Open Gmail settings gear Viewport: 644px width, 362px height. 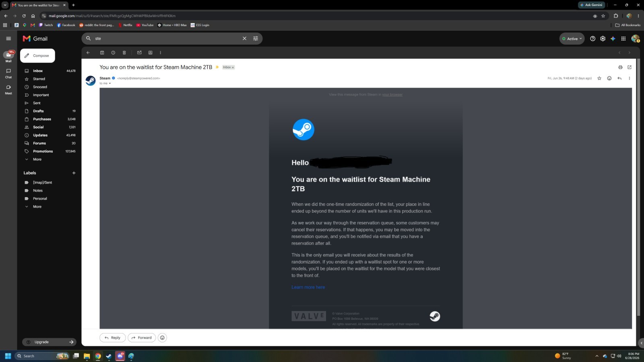pos(603,39)
